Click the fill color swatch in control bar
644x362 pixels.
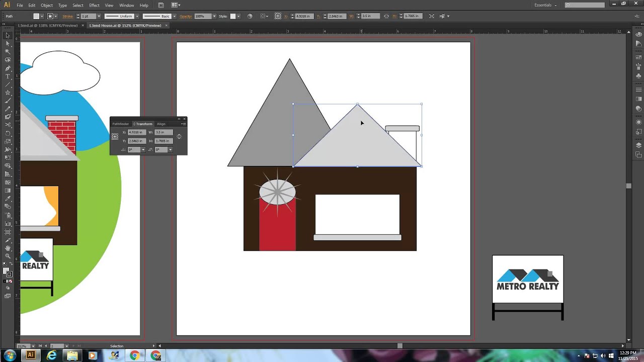coord(36,16)
